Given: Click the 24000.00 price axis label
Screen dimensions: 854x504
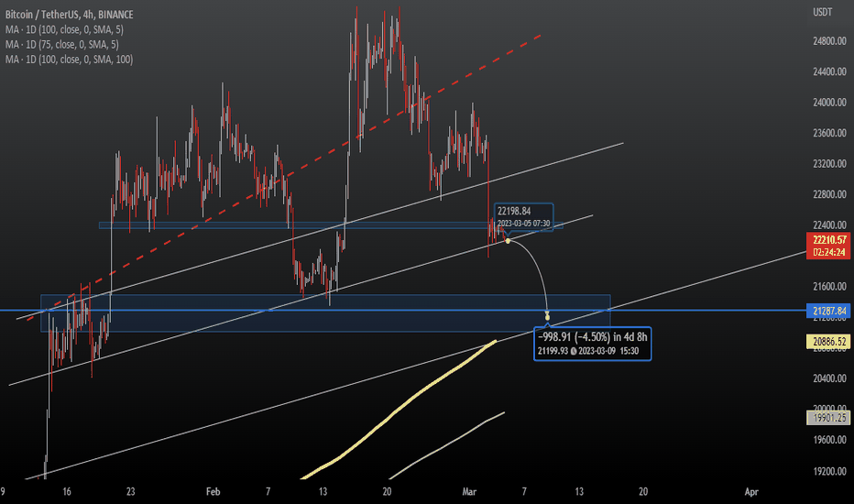Looking at the screenshot, I should click(829, 103).
